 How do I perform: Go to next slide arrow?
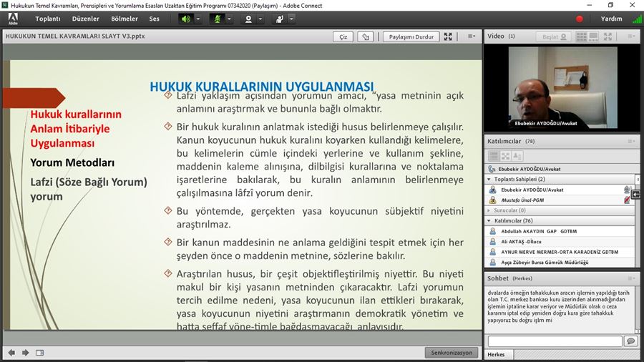(26, 352)
